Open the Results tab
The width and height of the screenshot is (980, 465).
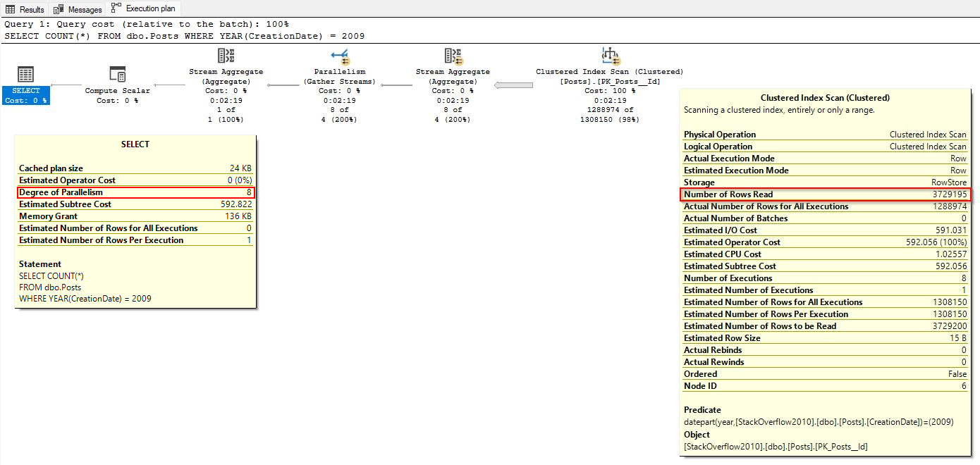pos(25,9)
